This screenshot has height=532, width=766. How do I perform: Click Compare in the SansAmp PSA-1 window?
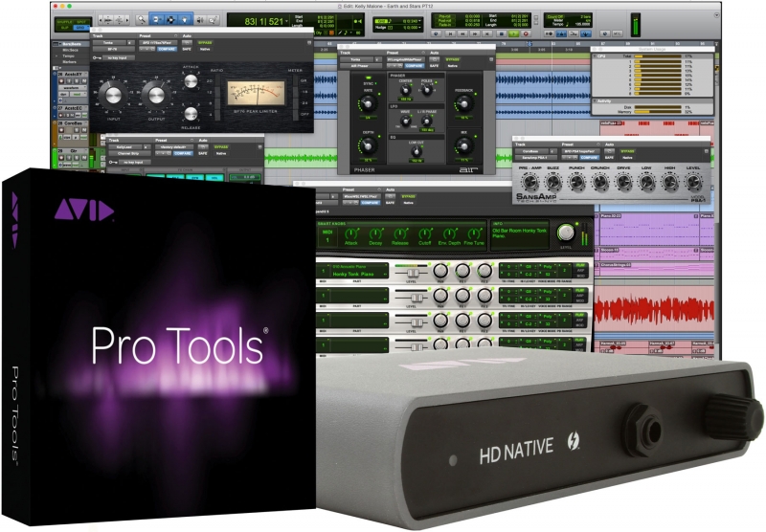click(589, 157)
